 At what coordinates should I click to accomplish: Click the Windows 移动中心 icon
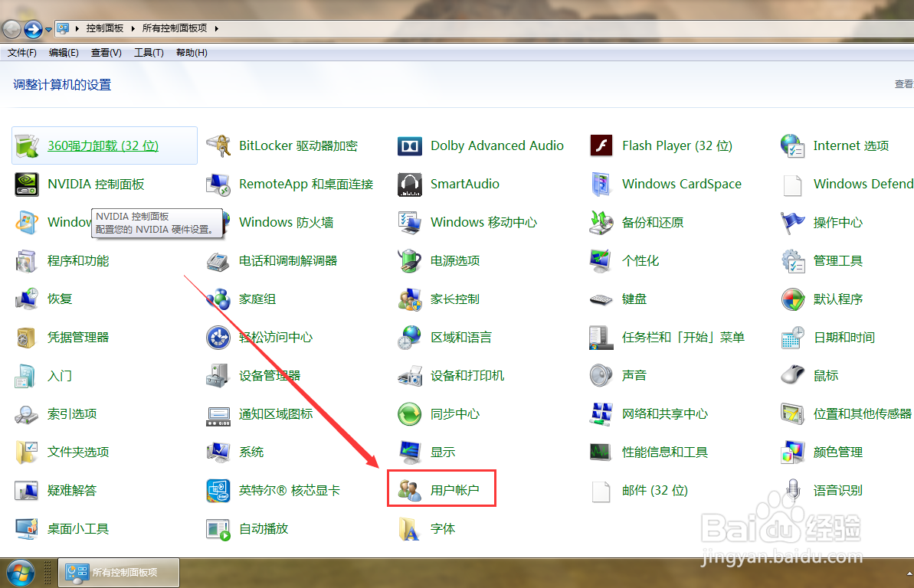410,223
